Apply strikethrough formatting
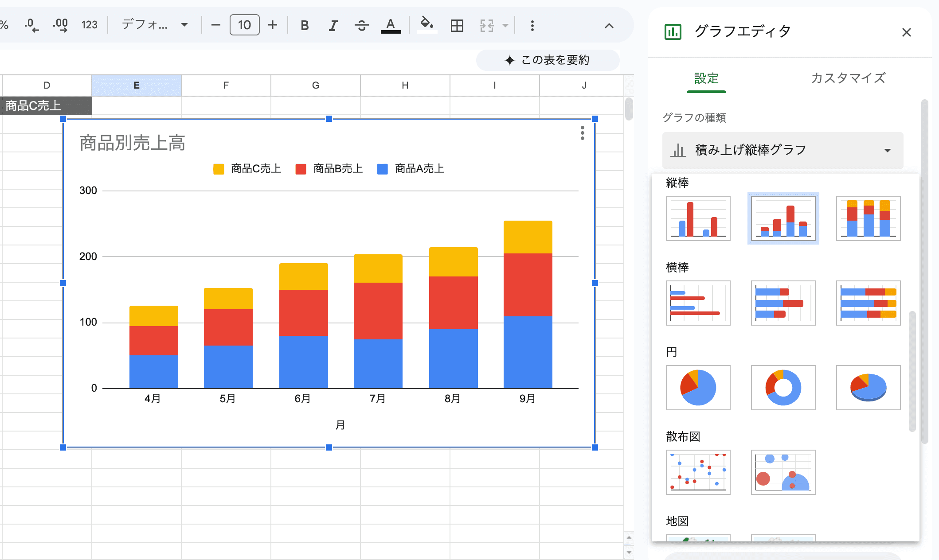 (x=361, y=25)
